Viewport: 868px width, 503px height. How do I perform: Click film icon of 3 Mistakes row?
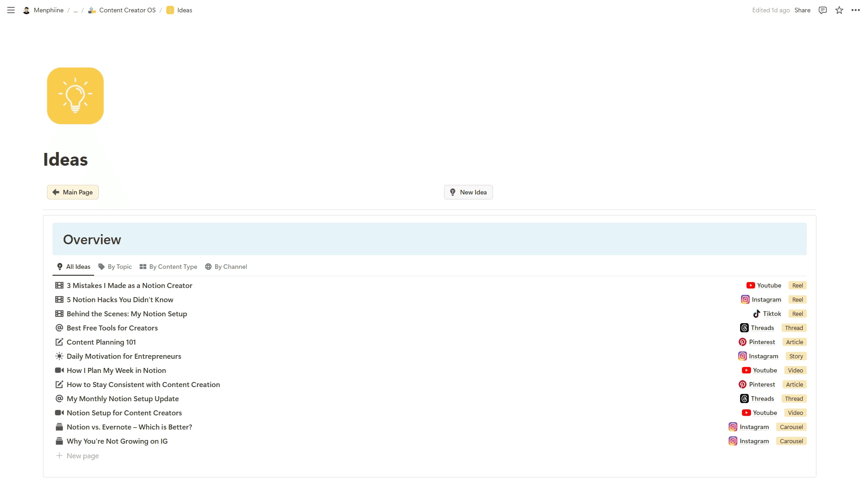point(59,285)
